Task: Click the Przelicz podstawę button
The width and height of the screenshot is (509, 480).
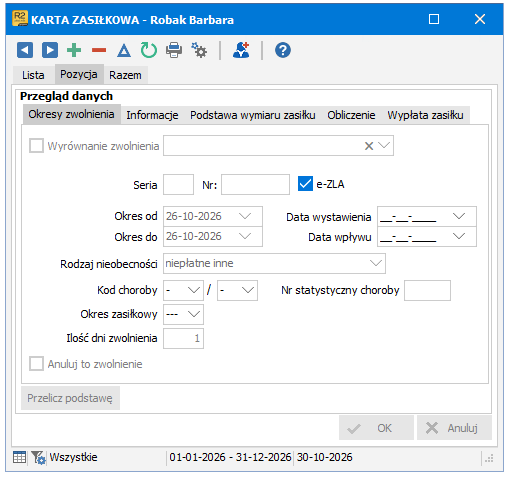Action: (70, 398)
